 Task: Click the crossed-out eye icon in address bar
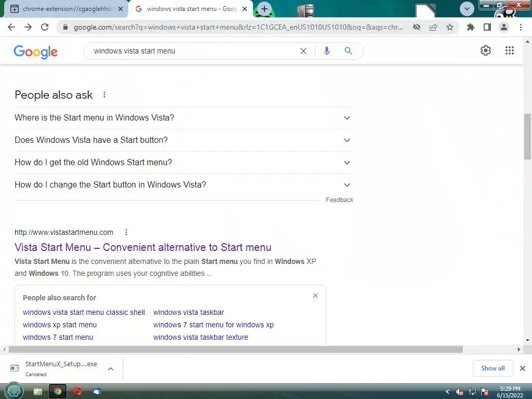coord(417,27)
